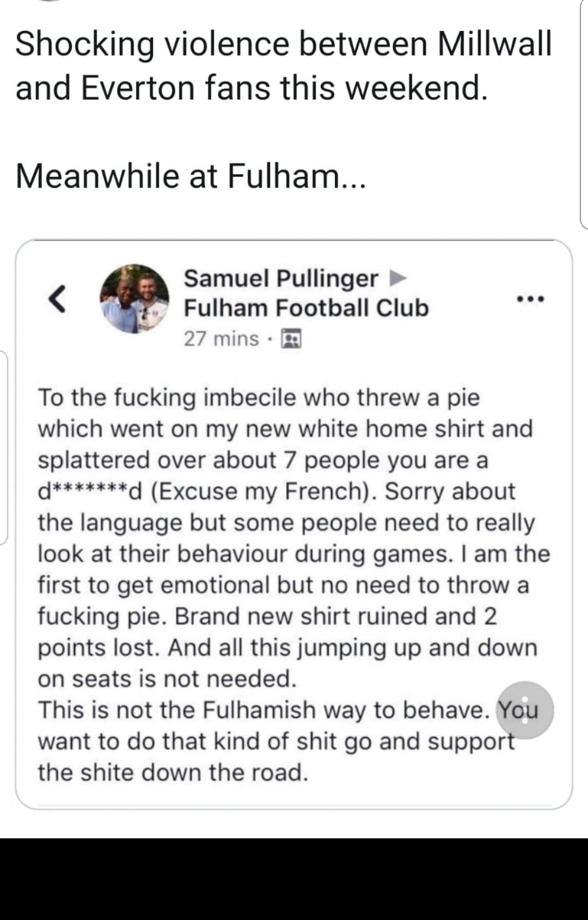Open the poster's round profile picture
The width and height of the screenshot is (588, 920).
click(134, 299)
